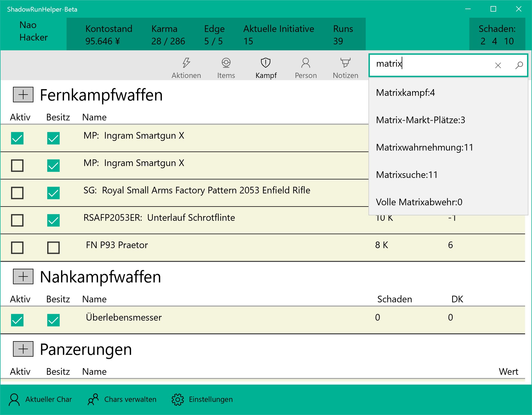Add new Fernkampfwaffen with plus button
The height and width of the screenshot is (415, 532).
point(23,95)
